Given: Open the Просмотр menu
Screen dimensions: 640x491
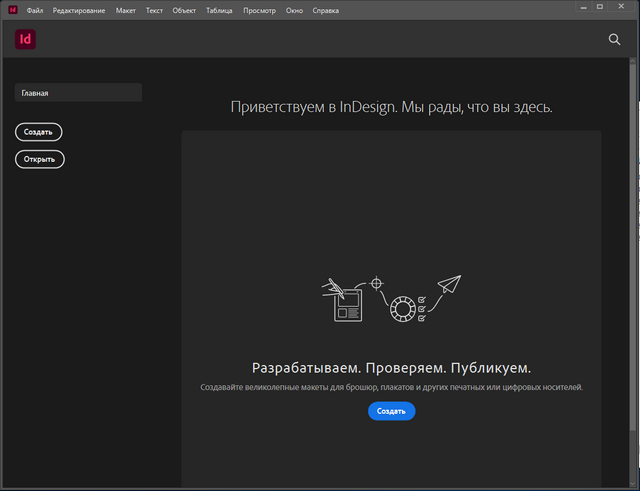Looking at the screenshot, I should pyautogui.click(x=259, y=11).
